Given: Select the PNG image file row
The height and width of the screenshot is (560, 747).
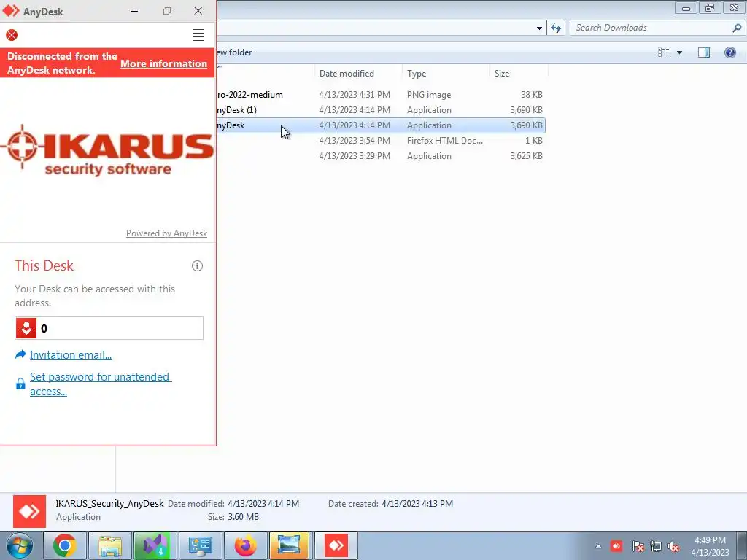Looking at the screenshot, I should pos(381,95).
